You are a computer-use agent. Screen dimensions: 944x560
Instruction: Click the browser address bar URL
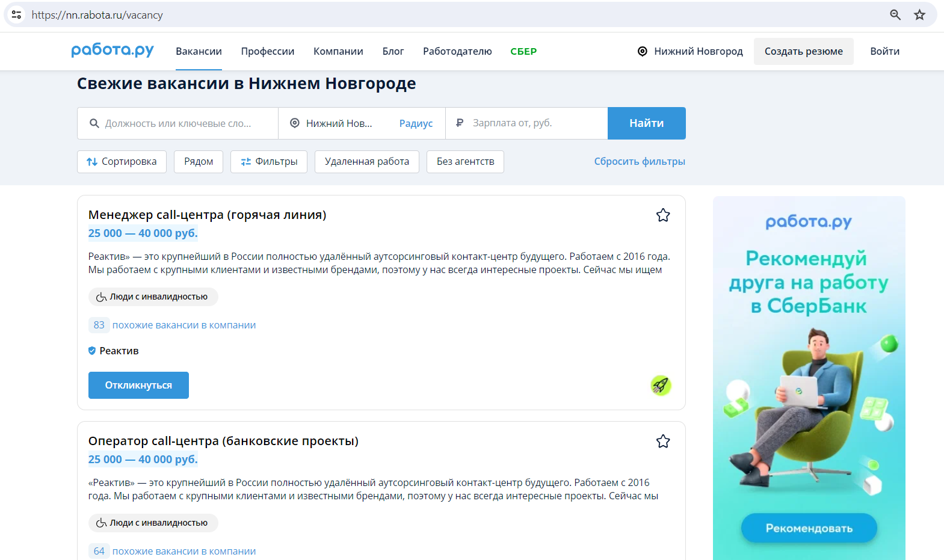97,15
